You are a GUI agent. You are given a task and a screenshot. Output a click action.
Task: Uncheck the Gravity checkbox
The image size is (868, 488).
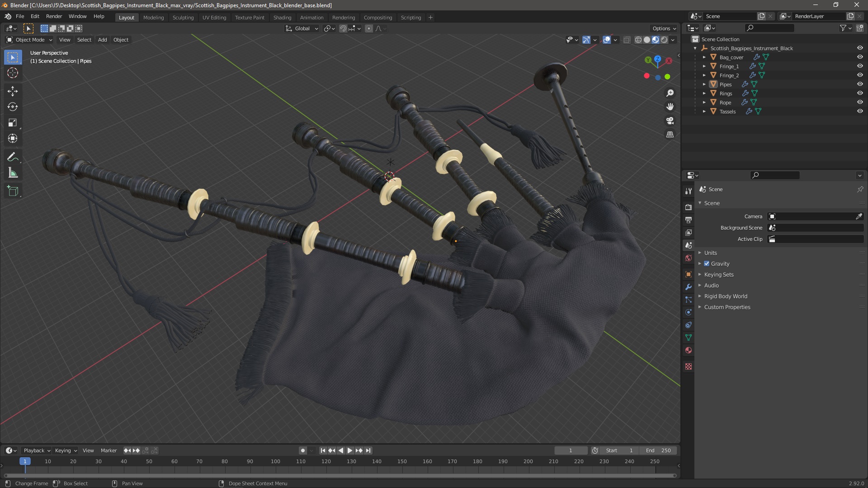707,264
